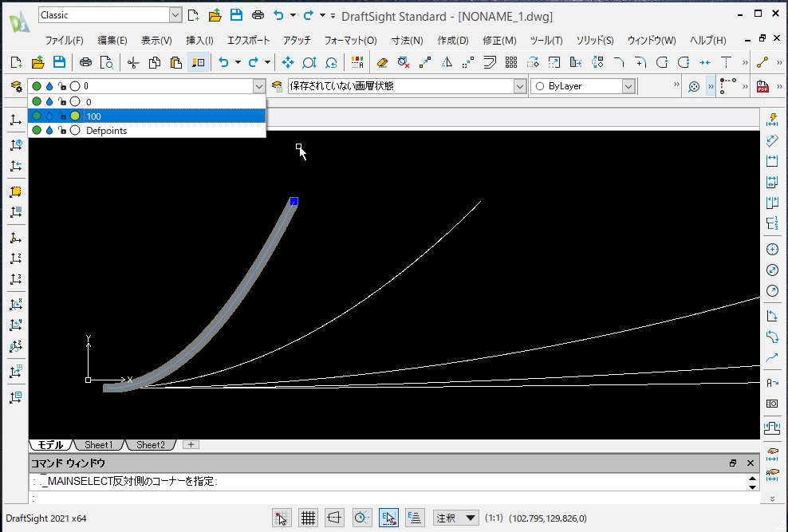Screen dimensions: 788x532
Task: Click the yellow named-view icon on left toolbar
Action: click(x=16, y=191)
